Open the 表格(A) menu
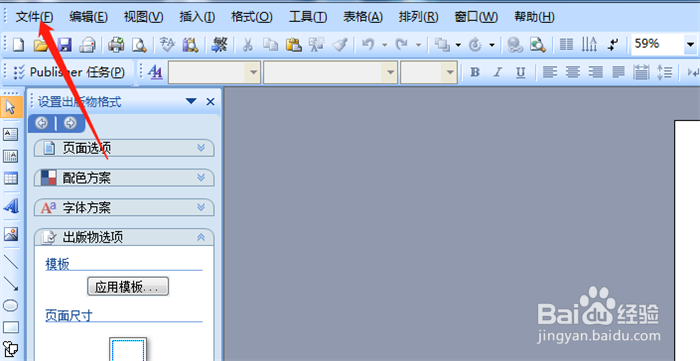Viewport: 700px width, 361px height. point(363,17)
